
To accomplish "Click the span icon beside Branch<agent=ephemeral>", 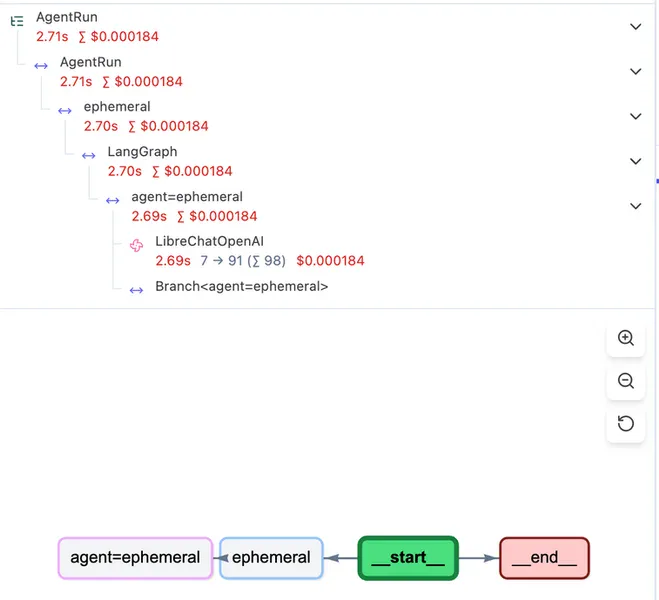I will [x=137, y=290].
